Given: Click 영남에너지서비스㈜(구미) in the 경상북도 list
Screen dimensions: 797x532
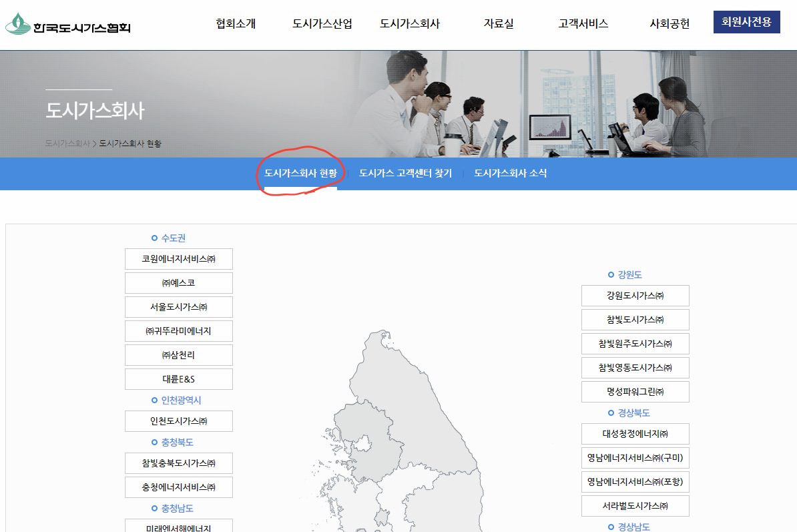Looking at the screenshot, I should pos(634,458).
